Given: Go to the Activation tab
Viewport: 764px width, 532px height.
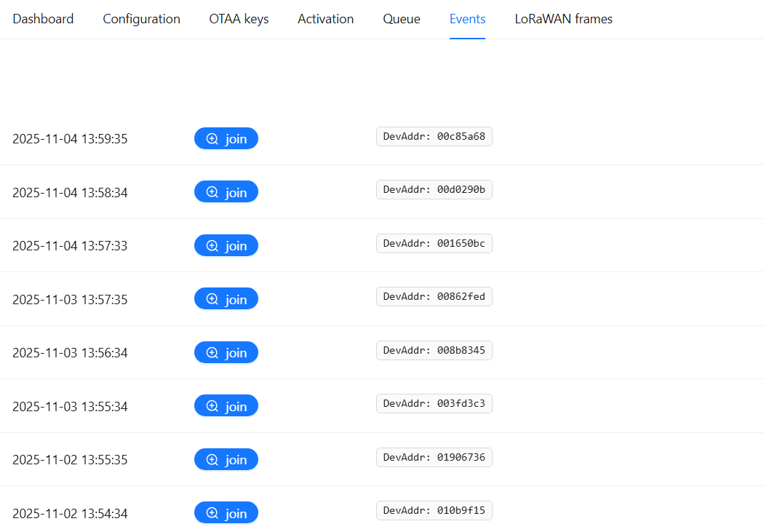Looking at the screenshot, I should 325,19.
